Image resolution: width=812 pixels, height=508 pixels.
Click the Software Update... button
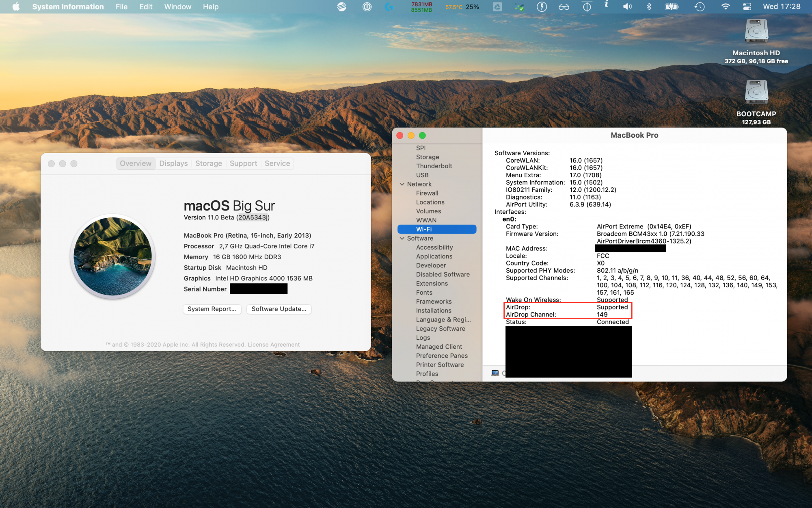(x=279, y=309)
